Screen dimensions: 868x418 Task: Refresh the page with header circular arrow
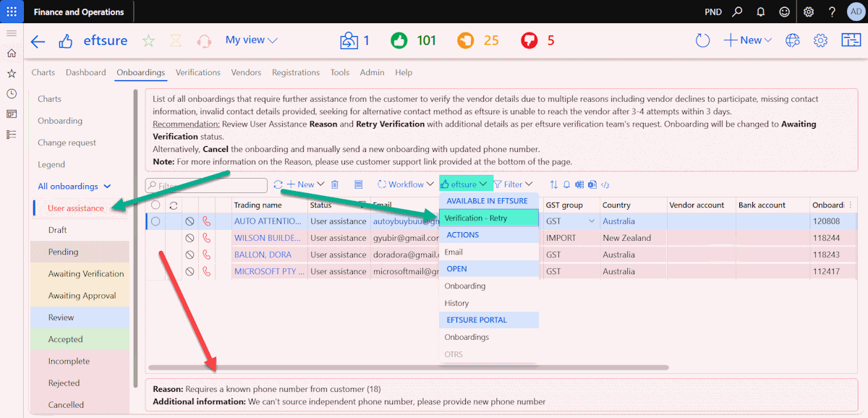[702, 40]
